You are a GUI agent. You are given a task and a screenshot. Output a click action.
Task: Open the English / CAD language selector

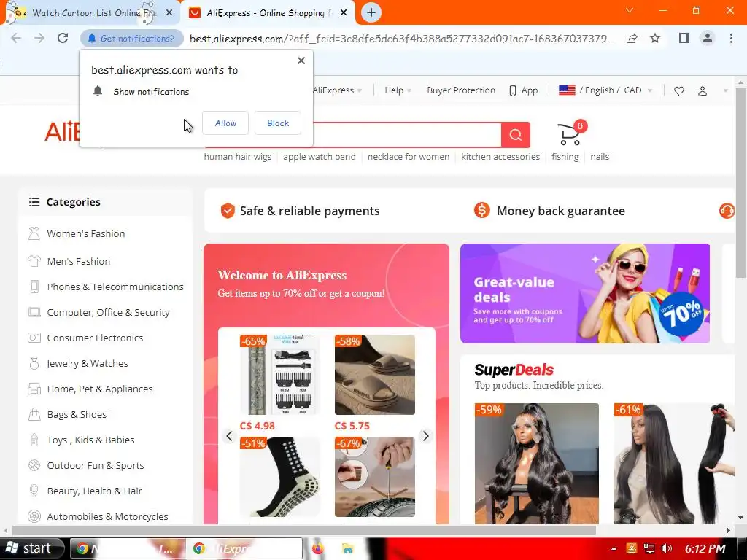(x=605, y=90)
